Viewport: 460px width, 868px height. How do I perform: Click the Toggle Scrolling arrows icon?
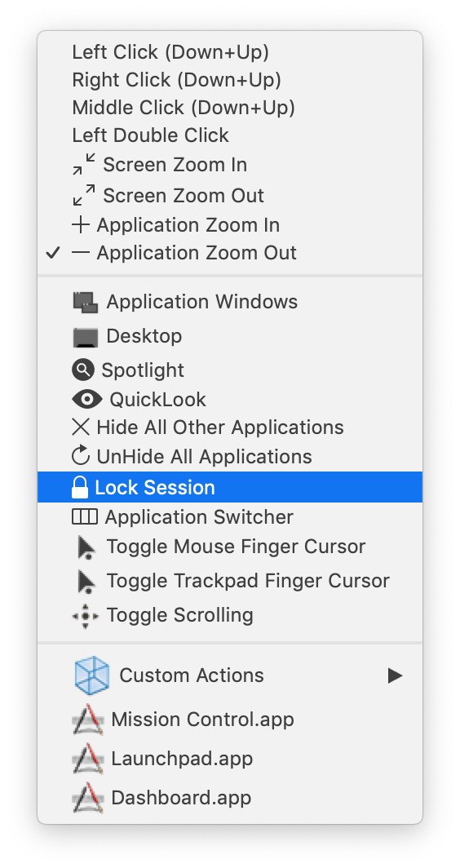tap(86, 615)
